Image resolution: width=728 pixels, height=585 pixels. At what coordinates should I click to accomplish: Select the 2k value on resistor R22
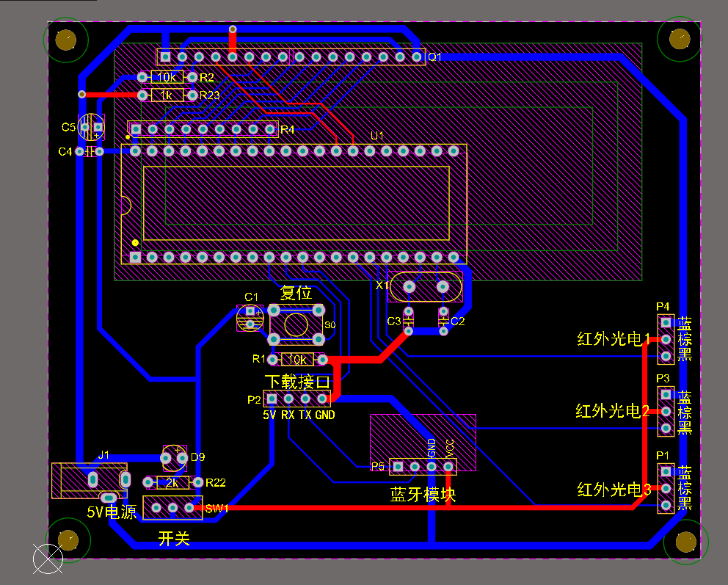(172, 483)
